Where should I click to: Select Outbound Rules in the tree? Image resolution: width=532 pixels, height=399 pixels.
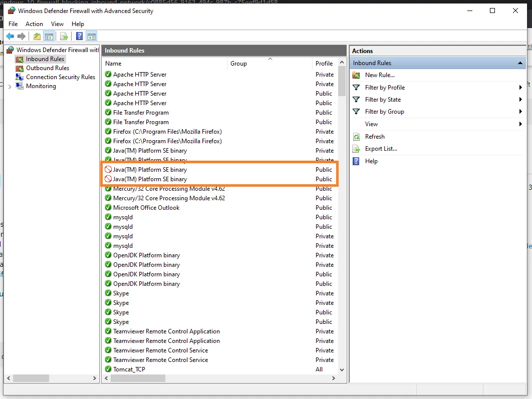48,68
